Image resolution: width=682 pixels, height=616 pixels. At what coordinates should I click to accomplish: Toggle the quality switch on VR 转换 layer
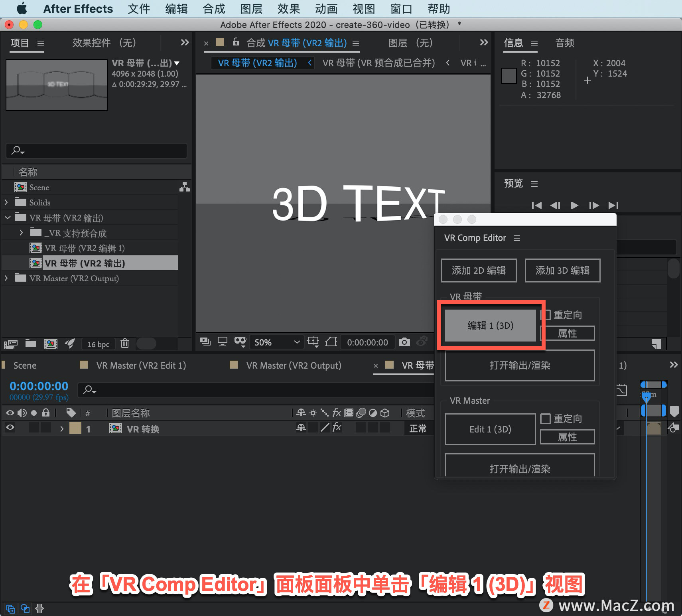(325, 428)
